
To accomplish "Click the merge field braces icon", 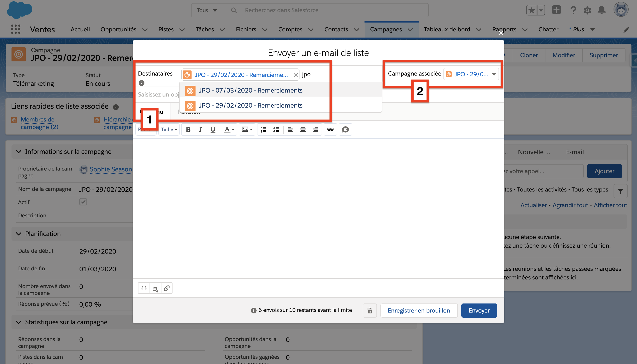I will (x=144, y=288).
